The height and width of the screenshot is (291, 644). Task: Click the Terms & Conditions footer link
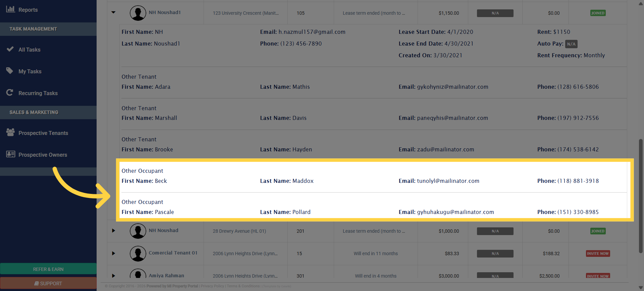point(243,286)
